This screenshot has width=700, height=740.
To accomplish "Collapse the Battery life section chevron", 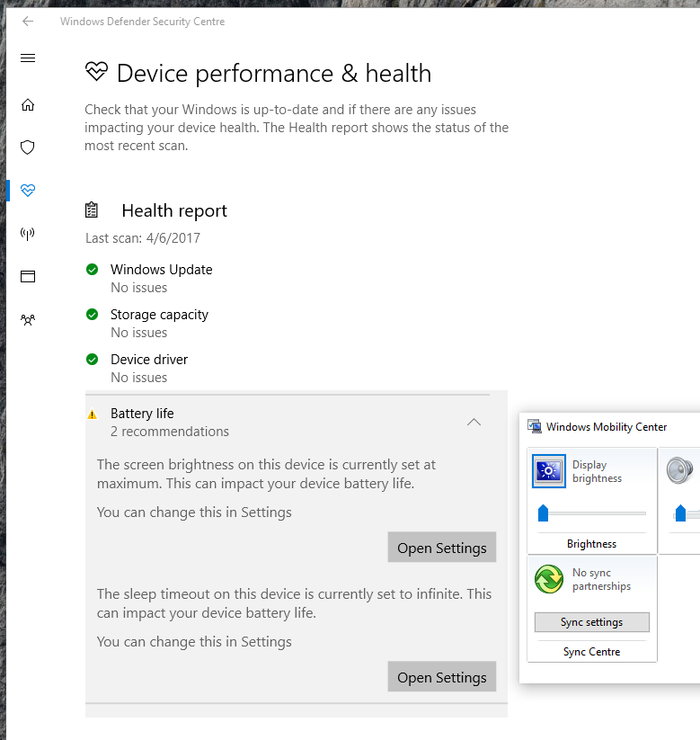I will (474, 422).
